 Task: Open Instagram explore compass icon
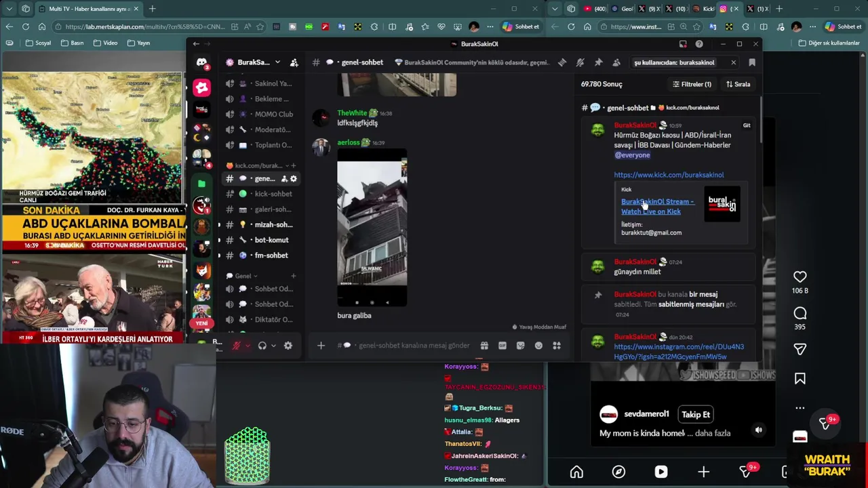tap(618, 472)
